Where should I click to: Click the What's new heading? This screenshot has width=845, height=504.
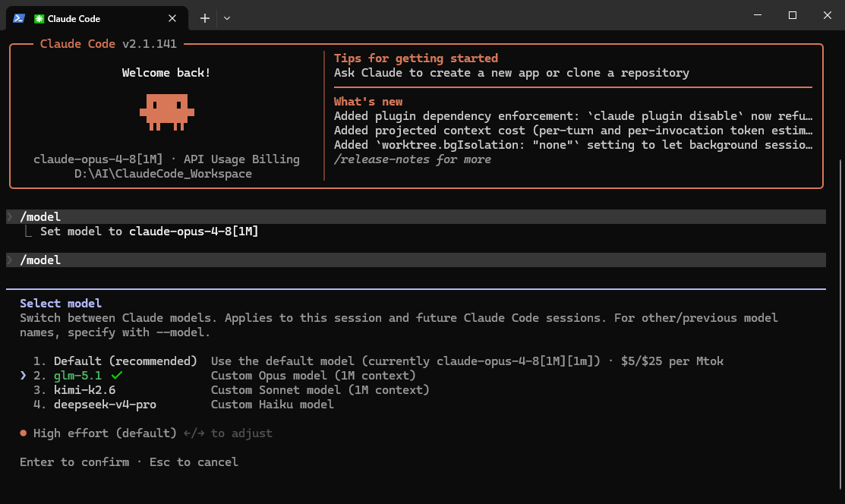368,102
